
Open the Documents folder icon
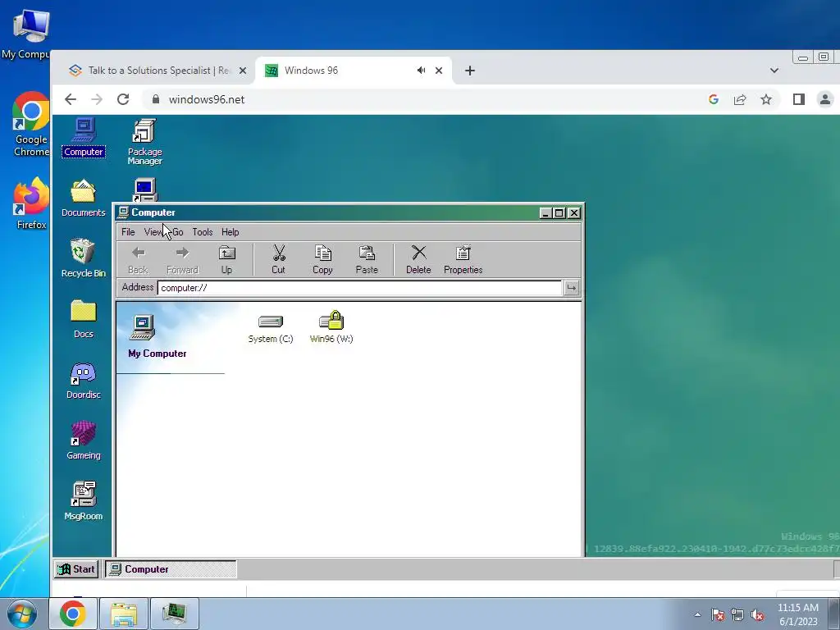pos(83,199)
